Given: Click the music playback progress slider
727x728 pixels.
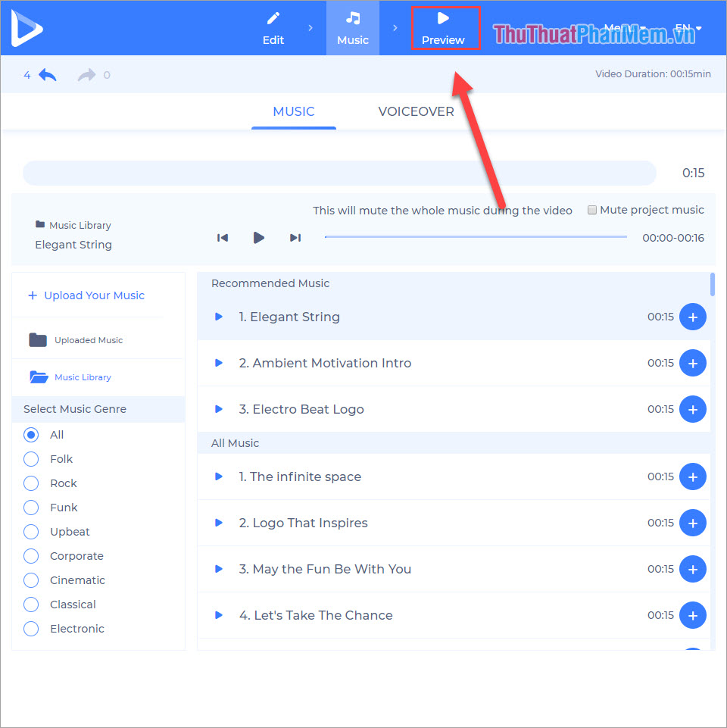Looking at the screenshot, I should coord(476,237).
